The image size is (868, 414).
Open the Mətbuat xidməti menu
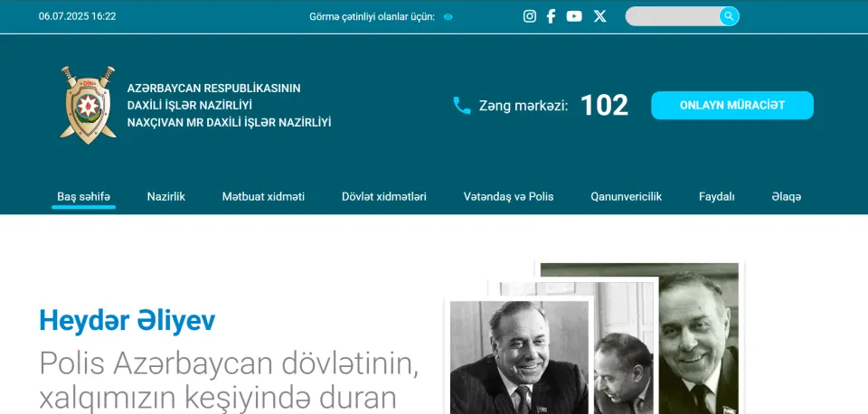263,196
